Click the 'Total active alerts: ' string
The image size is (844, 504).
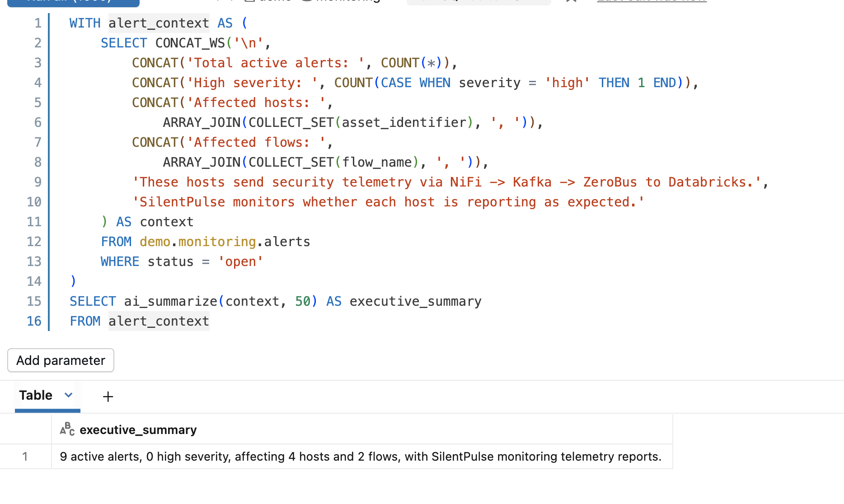276,63
